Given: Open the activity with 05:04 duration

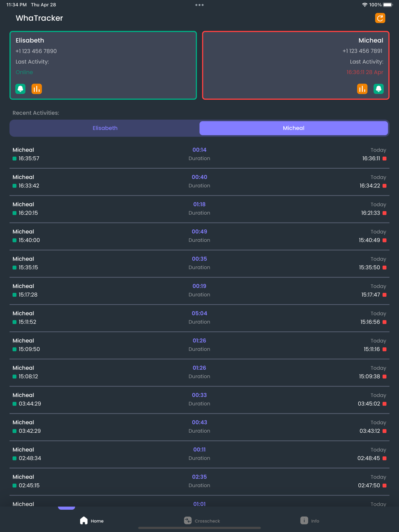Looking at the screenshot, I should tap(199, 318).
